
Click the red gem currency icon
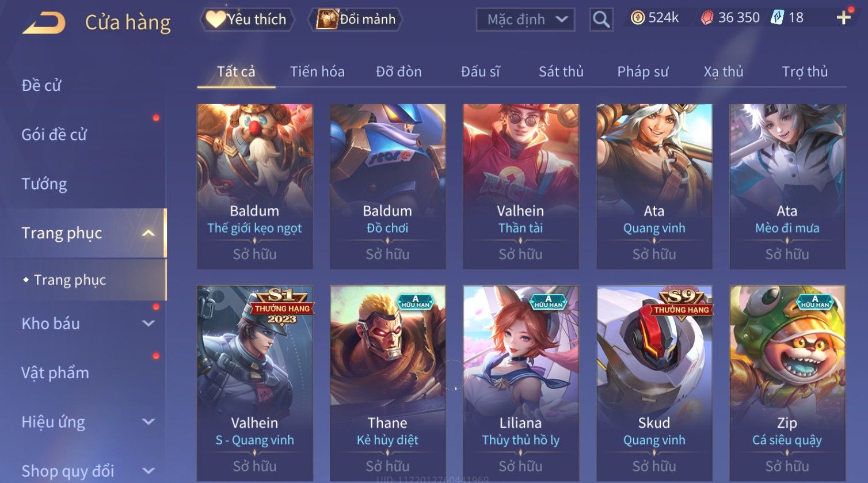pos(707,18)
